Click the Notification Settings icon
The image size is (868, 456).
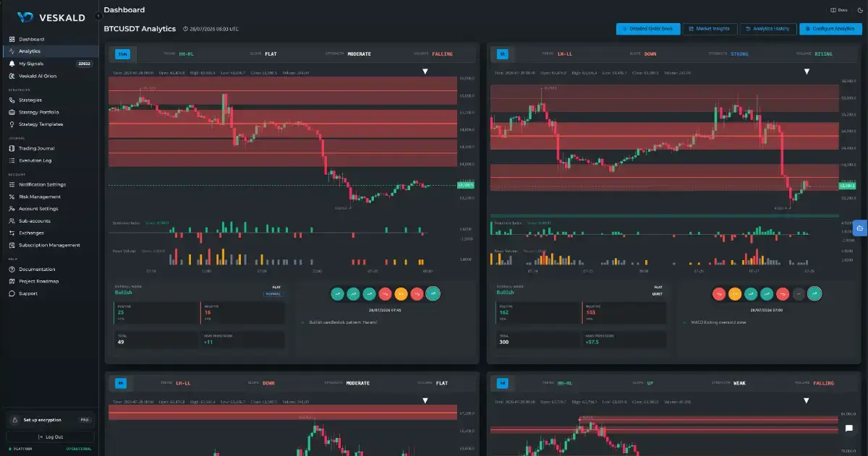click(x=12, y=184)
